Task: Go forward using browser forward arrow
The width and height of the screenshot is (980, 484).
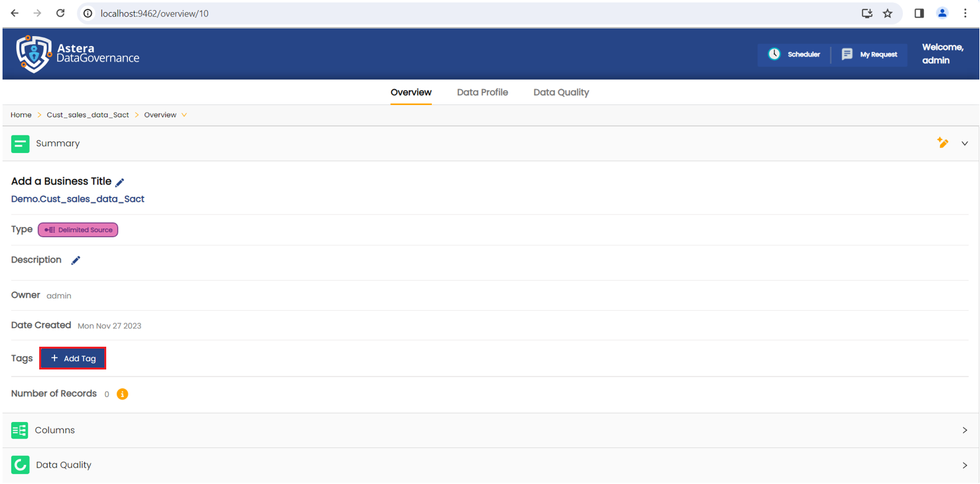Action: click(x=38, y=13)
